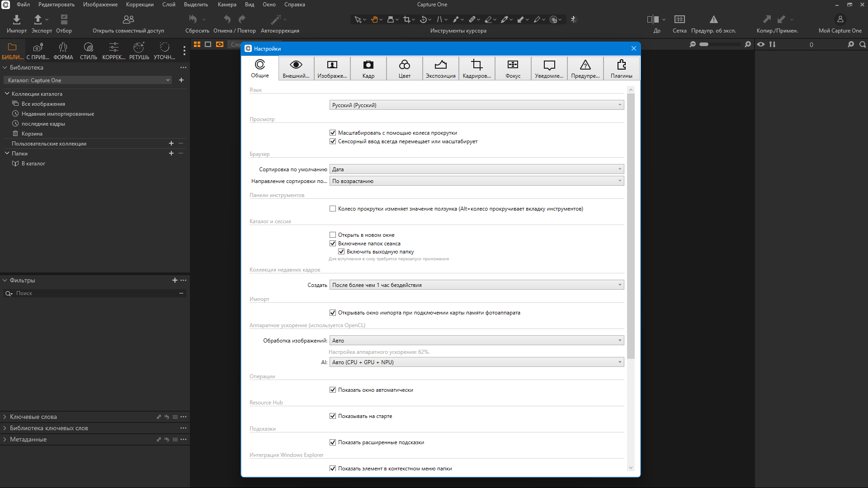
Task: Enable 'Открыть в новом окне' checkbox
Action: (x=333, y=235)
